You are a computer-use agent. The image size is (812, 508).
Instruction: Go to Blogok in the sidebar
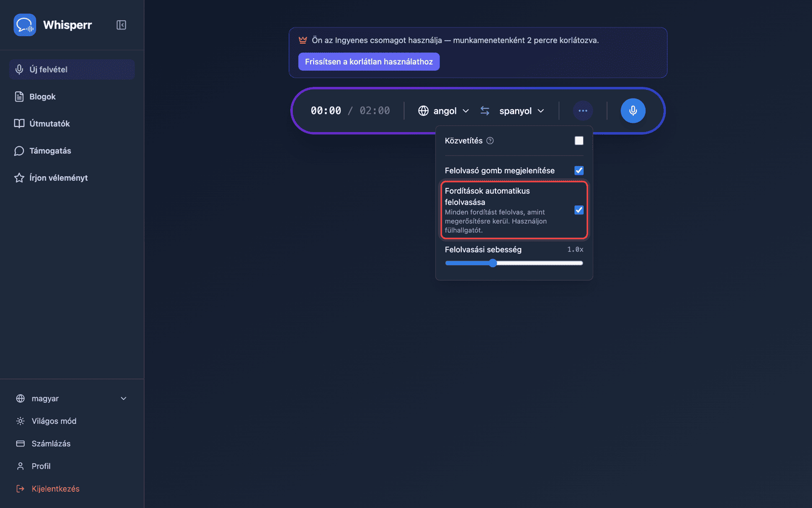(72, 97)
